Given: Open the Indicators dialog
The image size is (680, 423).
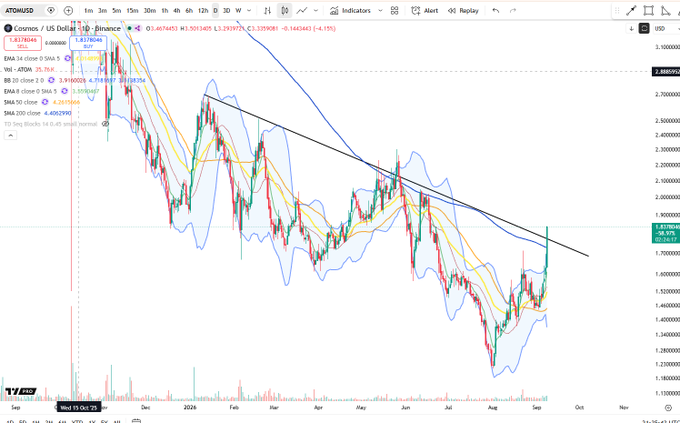Looking at the screenshot, I should 350,10.
